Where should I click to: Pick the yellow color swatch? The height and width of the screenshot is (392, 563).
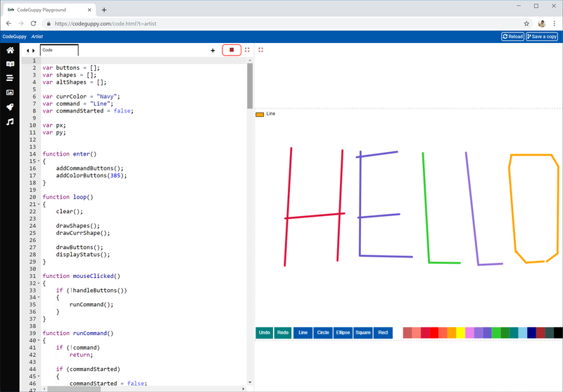point(461,333)
